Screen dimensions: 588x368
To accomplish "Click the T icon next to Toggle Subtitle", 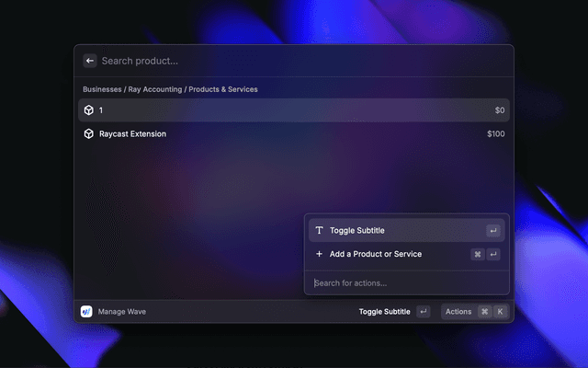I will pyautogui.click(x=319, y=231).
